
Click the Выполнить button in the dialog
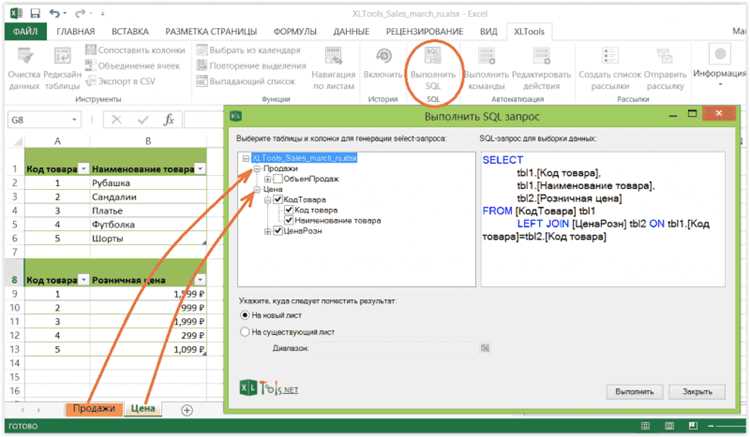(634, 392)
